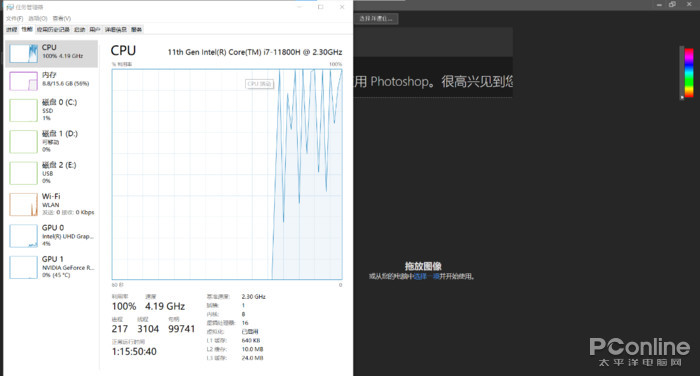Select GPU 1 NVIDIA GeForce entry
This screenshot has width=700, height=376.
click(51, 267)
